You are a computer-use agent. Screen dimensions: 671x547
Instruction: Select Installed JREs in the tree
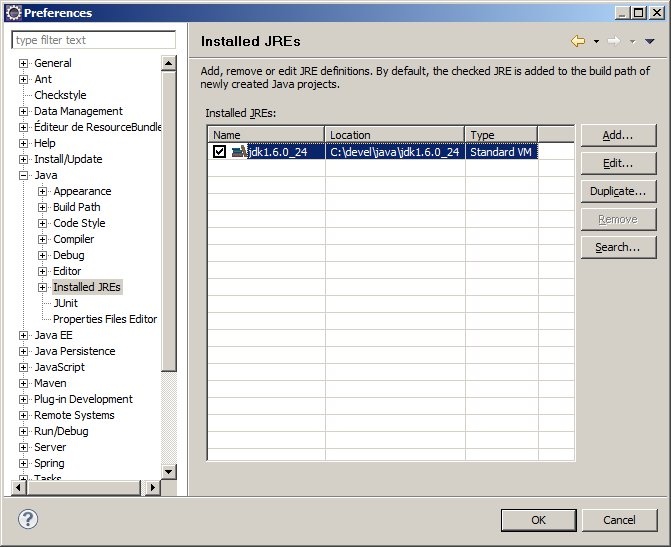[86, 287]
